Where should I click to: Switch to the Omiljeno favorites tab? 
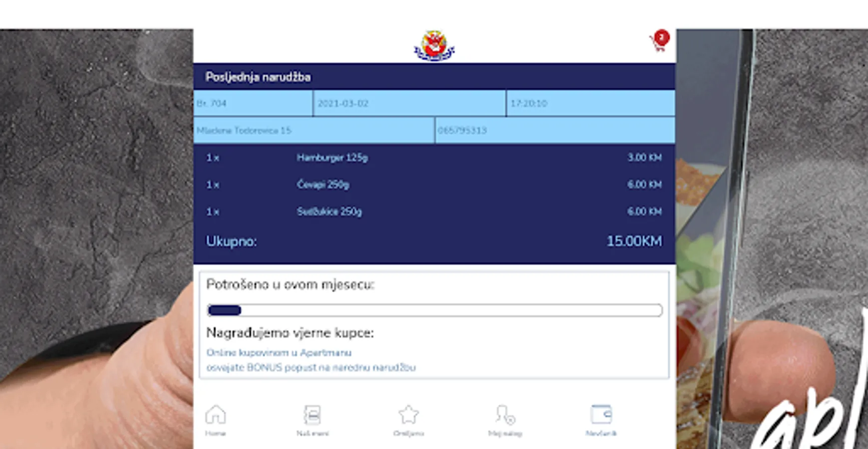[x=409, y=421]
